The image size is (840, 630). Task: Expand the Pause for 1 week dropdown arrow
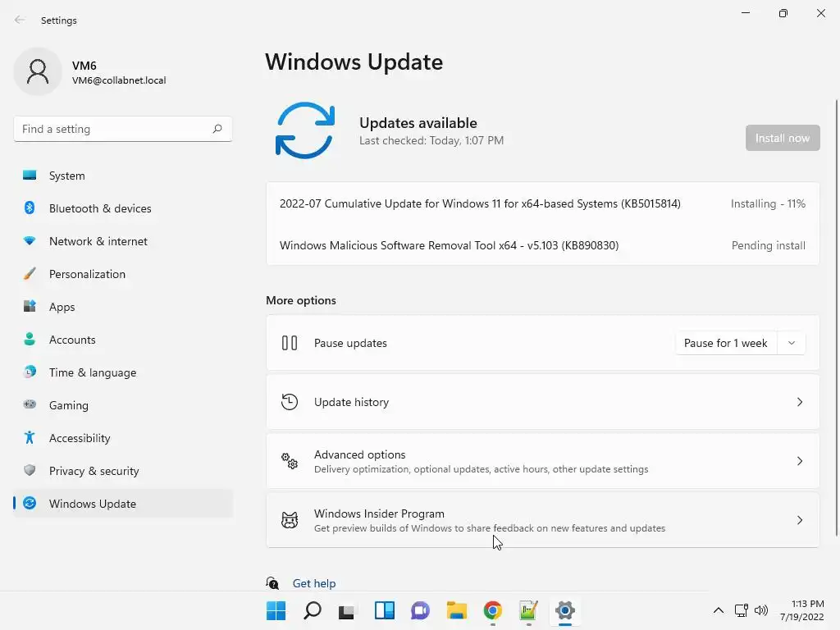[x=792, y=343]
